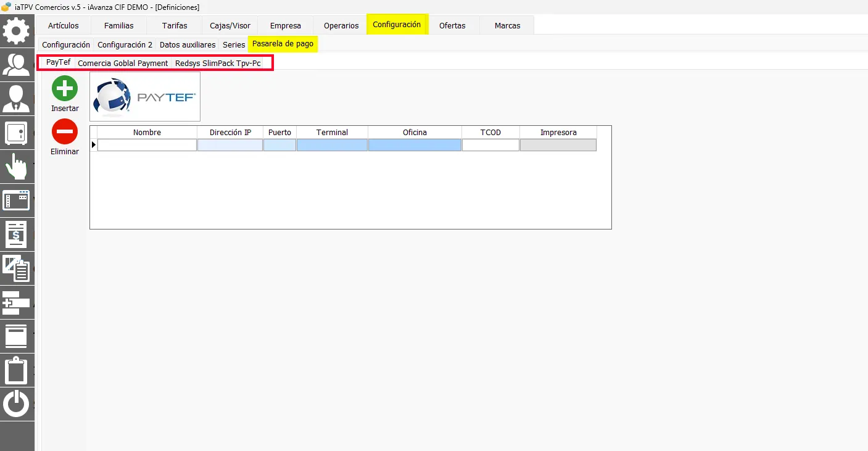The image size is (868, 451).
Task: Click the green Insertar plus button
Action: click(x=65, y=89)
